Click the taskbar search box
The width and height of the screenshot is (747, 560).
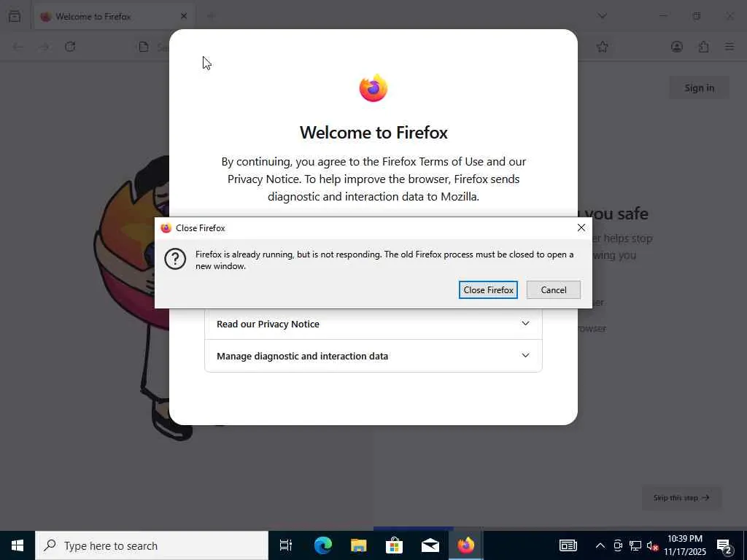152,545
